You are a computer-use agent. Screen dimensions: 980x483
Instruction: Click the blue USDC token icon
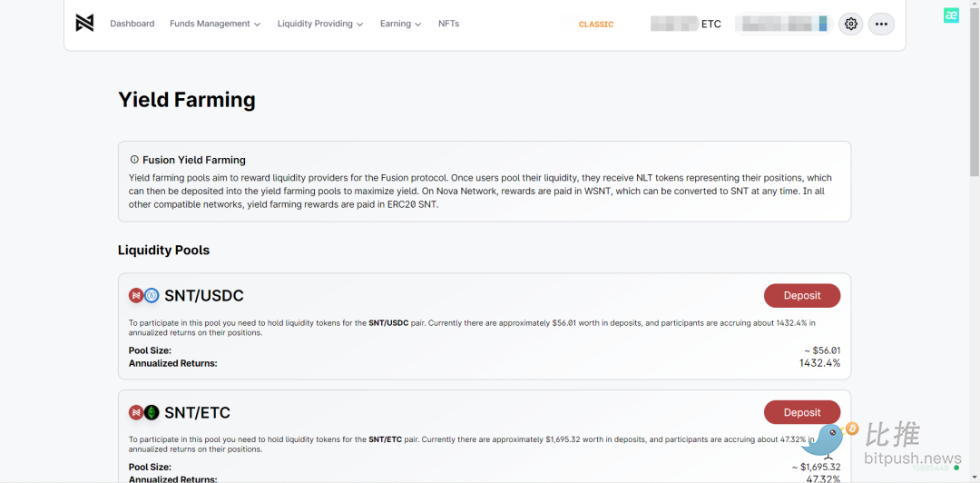pos(152,295)
